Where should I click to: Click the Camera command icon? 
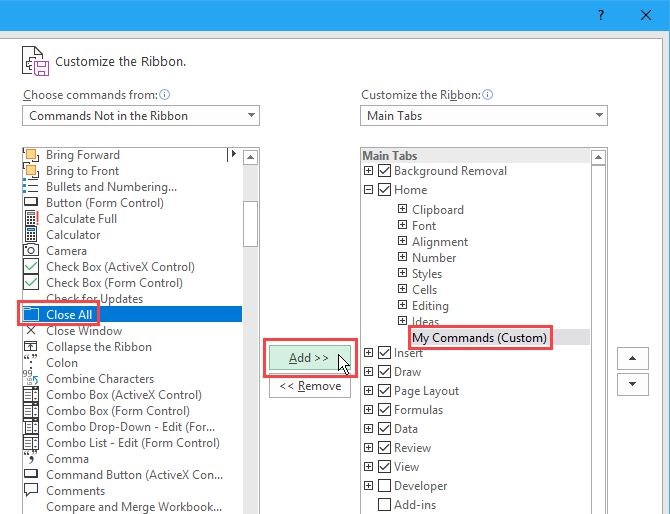29,251
